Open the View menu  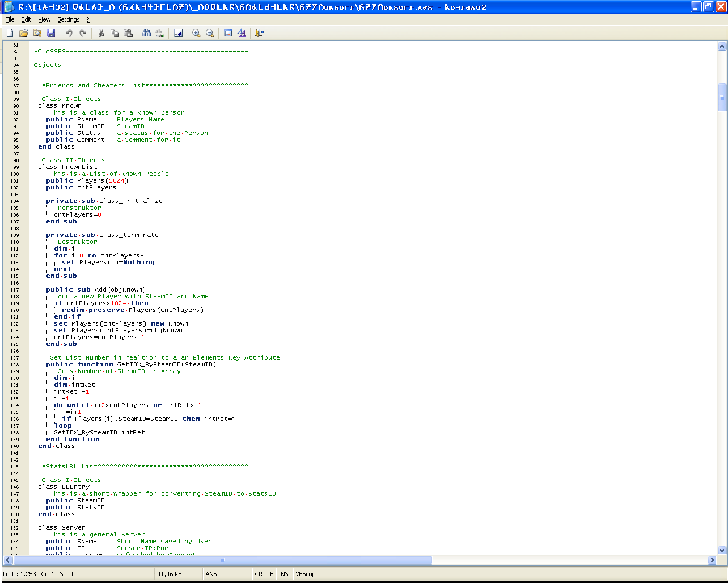[x=44, y=19]
